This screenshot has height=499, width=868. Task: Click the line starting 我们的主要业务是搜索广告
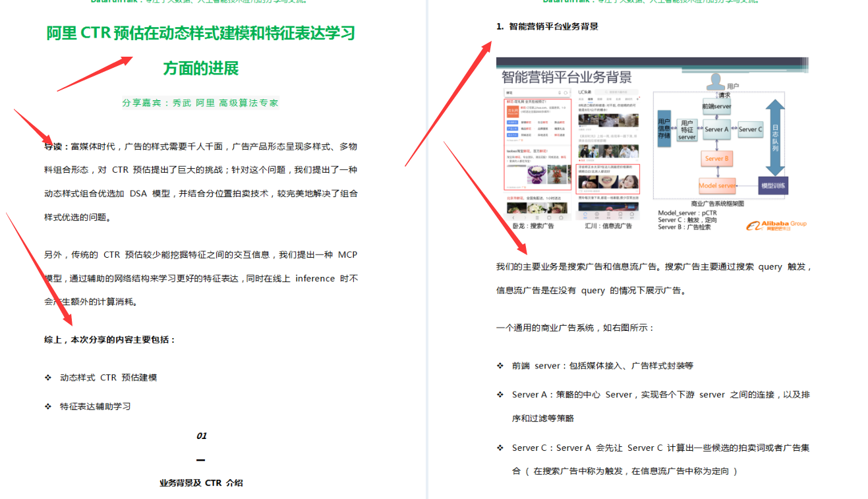click(653, 266)
